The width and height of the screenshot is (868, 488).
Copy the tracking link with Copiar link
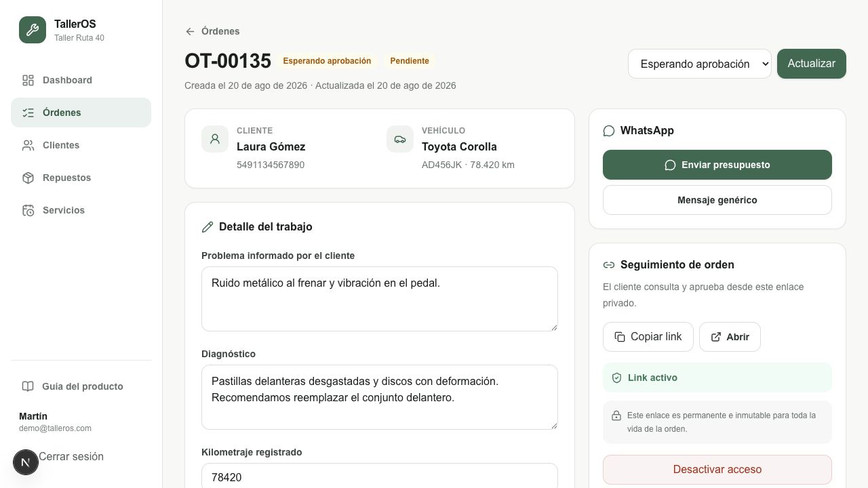[648, 337]
